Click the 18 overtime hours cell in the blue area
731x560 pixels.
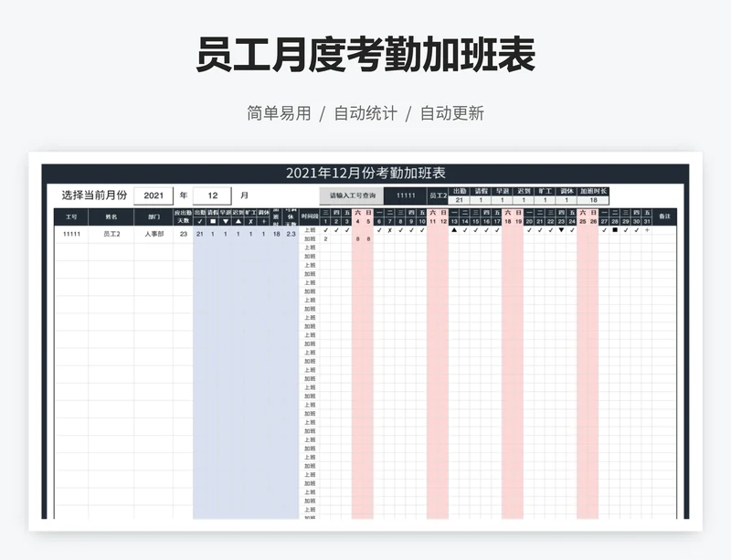(x=277, y=234)
